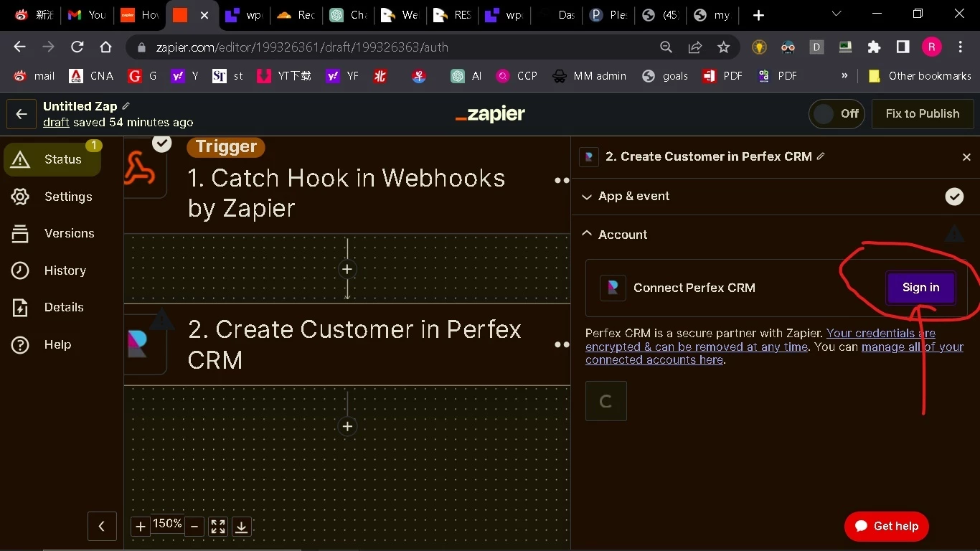Click the lightbulb extension icon
Image resolution: width=980 pixels, height=551 pixels.
(x=759, y=47)
